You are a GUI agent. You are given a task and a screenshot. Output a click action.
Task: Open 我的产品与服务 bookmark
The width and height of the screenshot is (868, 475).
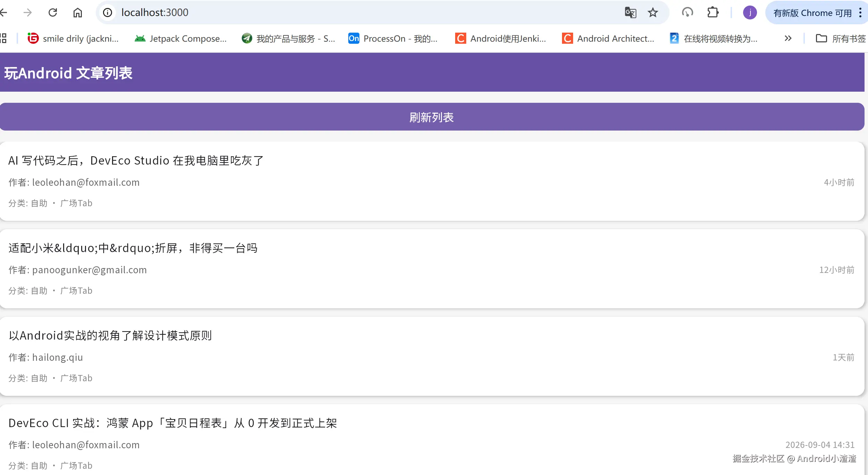pos(289,38)
